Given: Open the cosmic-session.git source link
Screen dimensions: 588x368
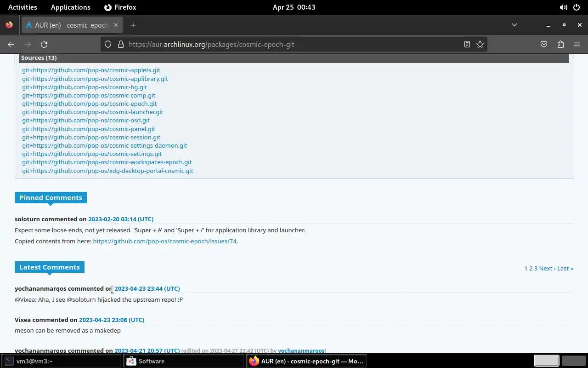Looking at the screenshot, I should (x=91, y=137).
